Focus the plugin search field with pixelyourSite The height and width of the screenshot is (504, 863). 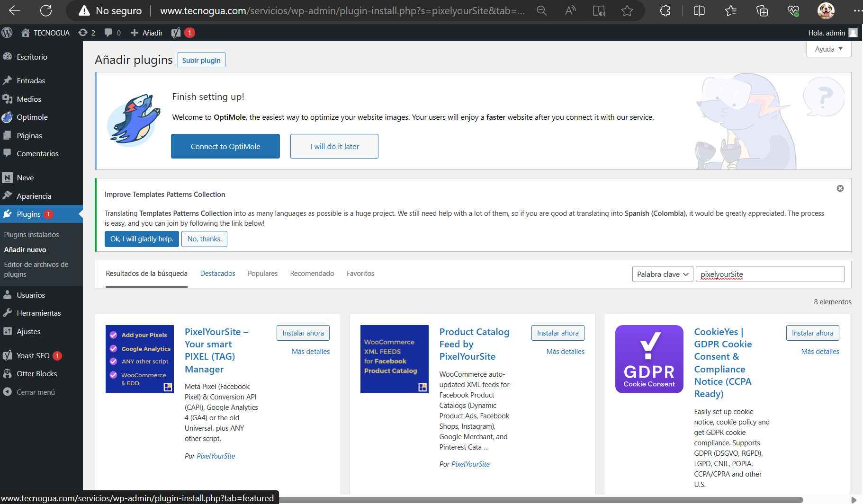770,274
